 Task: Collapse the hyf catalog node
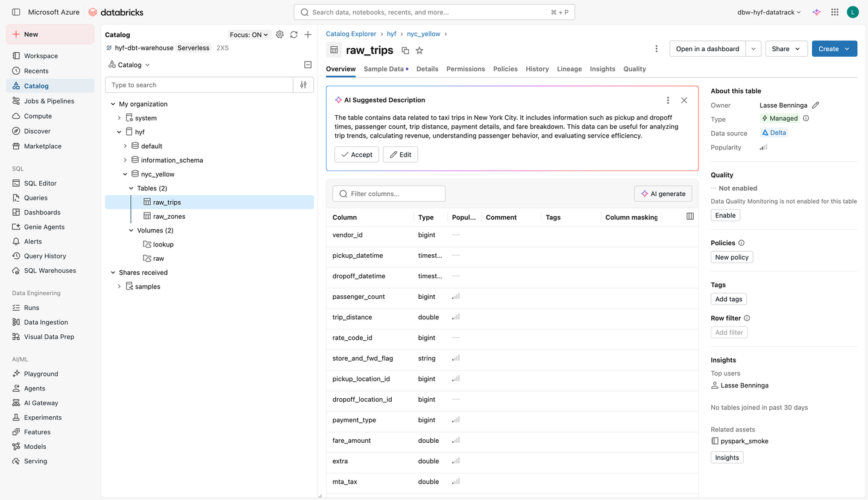point(119,132)
